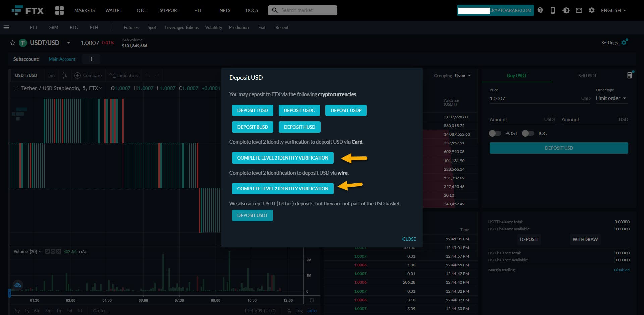644x315 pixels.
Task: Complete level 2 verification for wire deposit
Action: (283, 189)
